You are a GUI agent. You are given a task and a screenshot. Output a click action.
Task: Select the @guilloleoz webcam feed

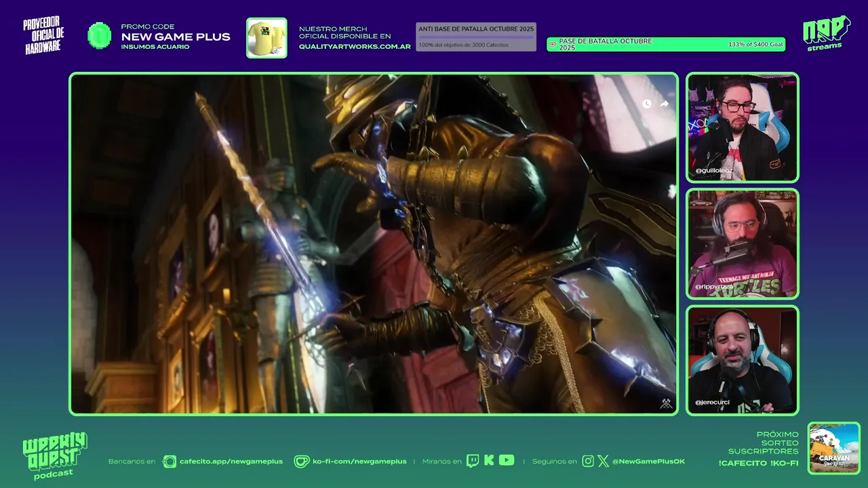tap(743, 127)
